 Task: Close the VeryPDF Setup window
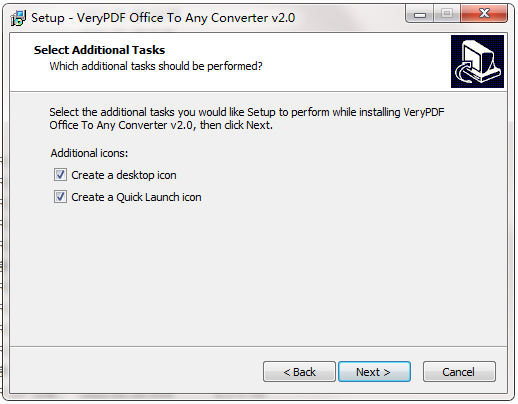click(484, 14)
